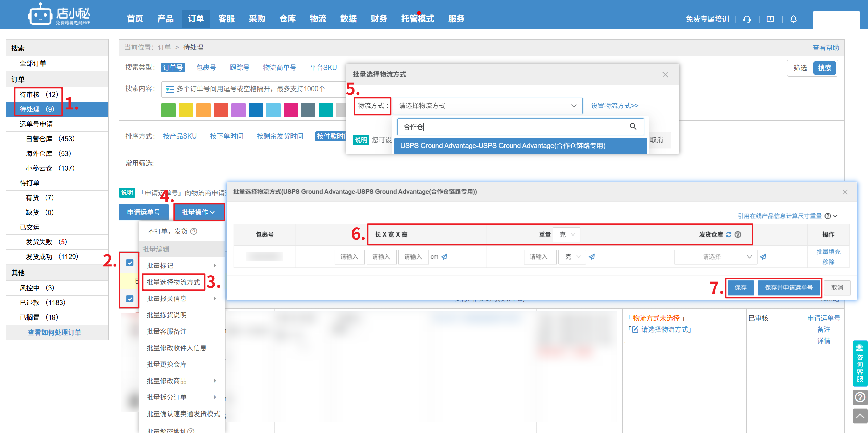Click the 保存并申请运单号 button
The width and height of the screenshot is (868, 433).
[x=789, y=288]
